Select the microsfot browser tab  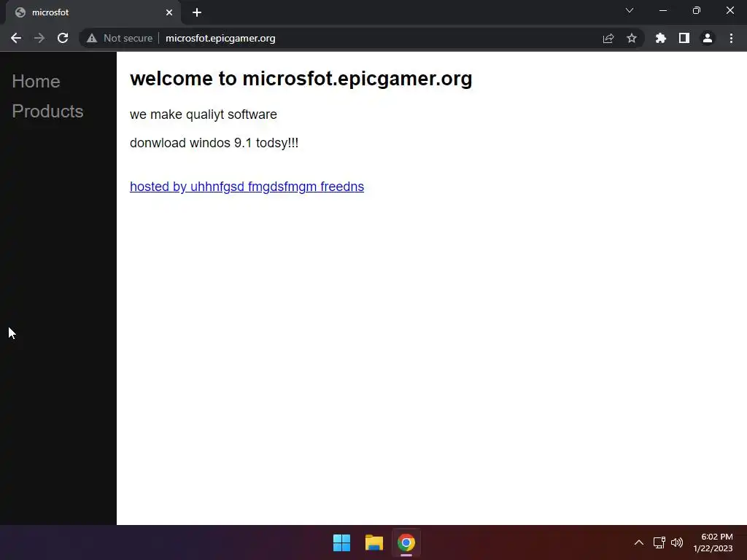93,12
